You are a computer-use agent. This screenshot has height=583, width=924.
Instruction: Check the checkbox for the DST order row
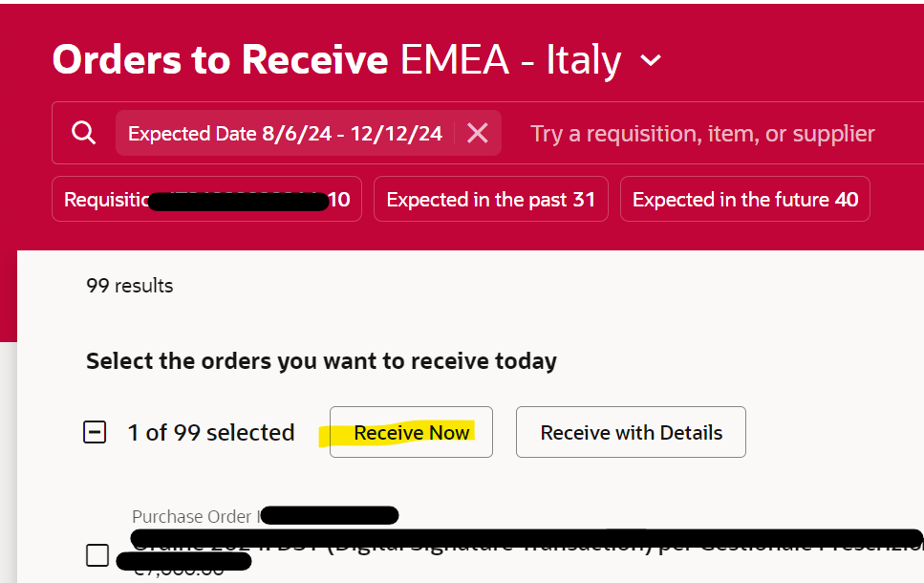(x=97, y=554)
